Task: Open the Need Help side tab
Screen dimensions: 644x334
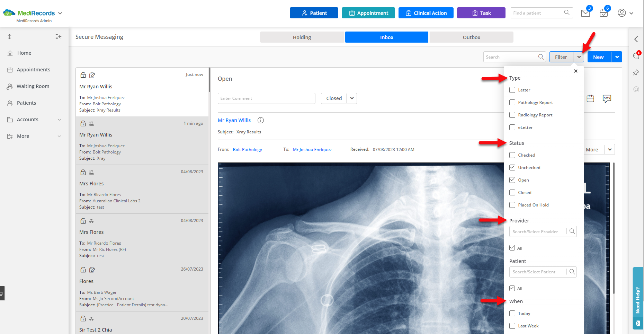Action: [638, 298]
